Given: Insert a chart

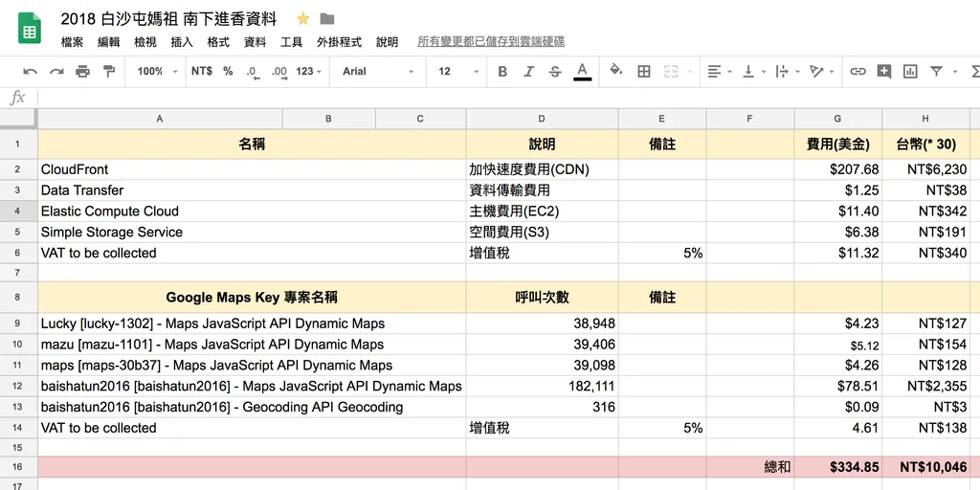Looking at the screenshot, I should [910, 71].
